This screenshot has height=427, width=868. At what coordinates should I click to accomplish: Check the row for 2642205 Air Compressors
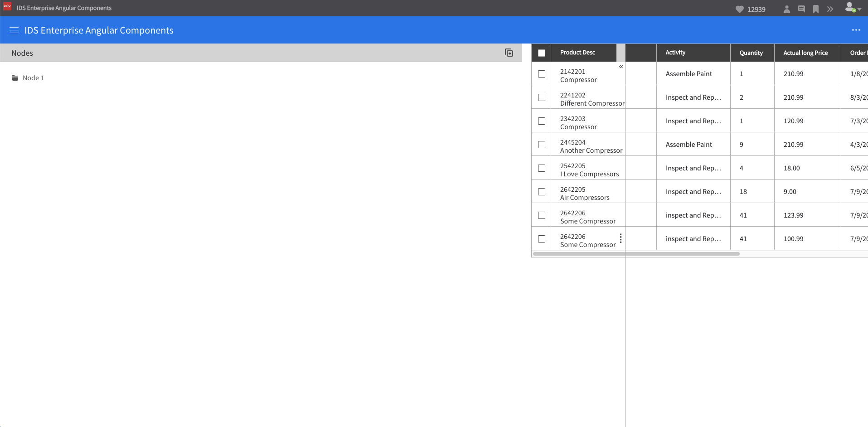542,192
